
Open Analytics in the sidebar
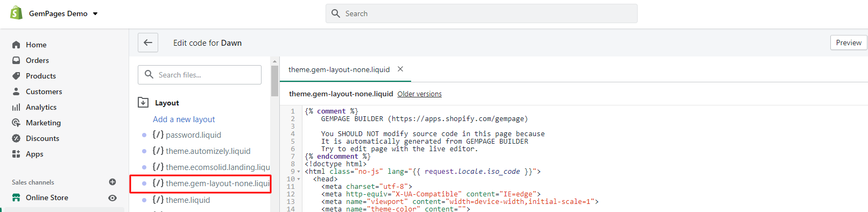(x=41, y=107)
